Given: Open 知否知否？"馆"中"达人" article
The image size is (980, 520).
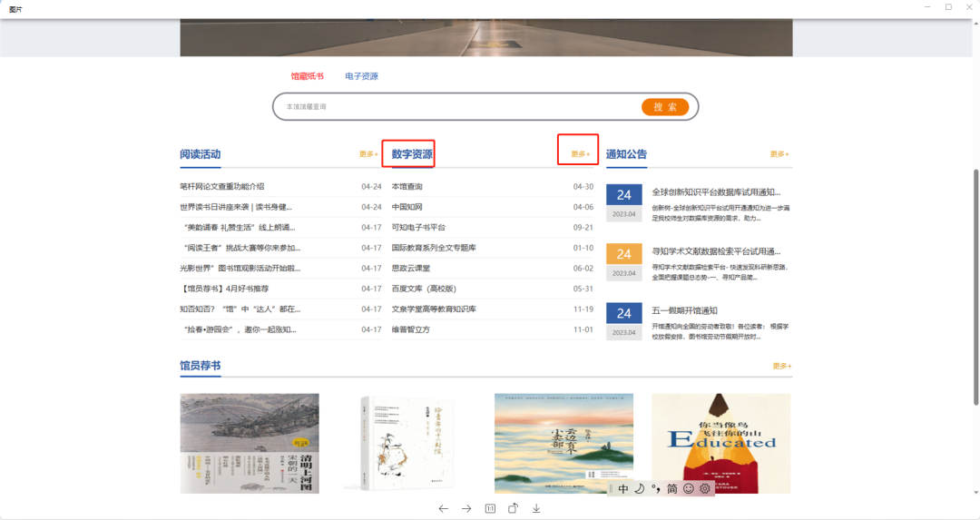Looking at the screenshot, I should [240, 309].
